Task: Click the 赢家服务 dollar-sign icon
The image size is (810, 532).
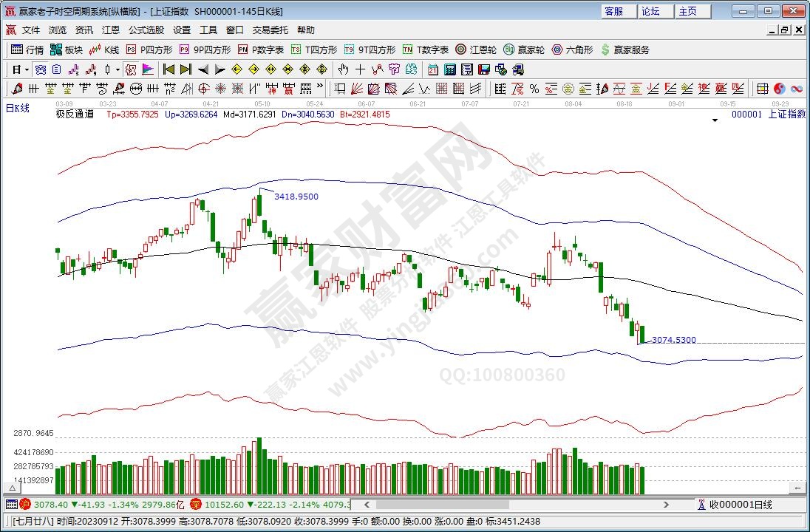Action: click(x=605, y=50)
